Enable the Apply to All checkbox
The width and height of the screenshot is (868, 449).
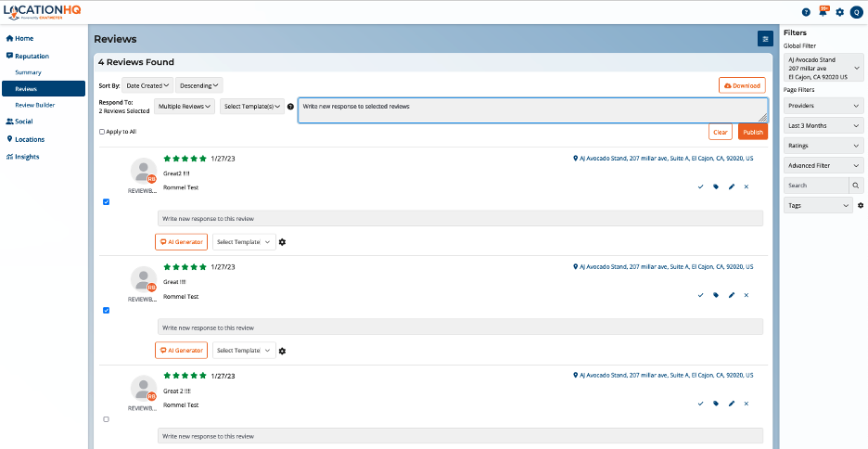pyautogui.click(x=102, y=132)
